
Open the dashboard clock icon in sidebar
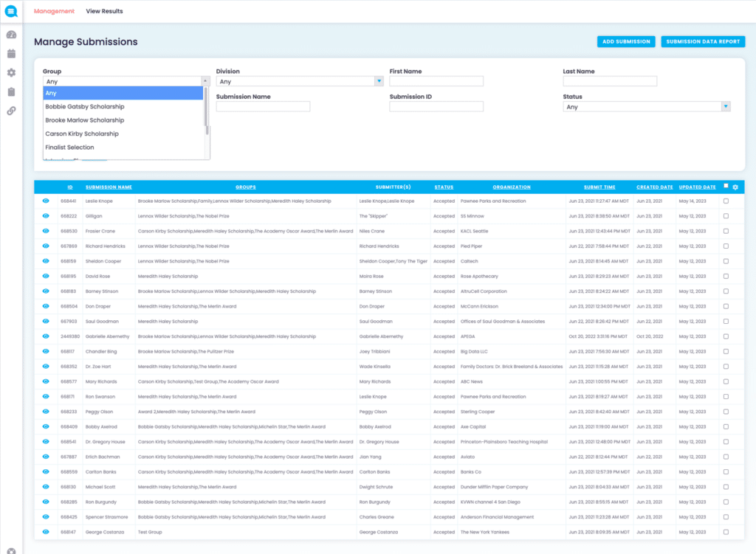(11, 34)
